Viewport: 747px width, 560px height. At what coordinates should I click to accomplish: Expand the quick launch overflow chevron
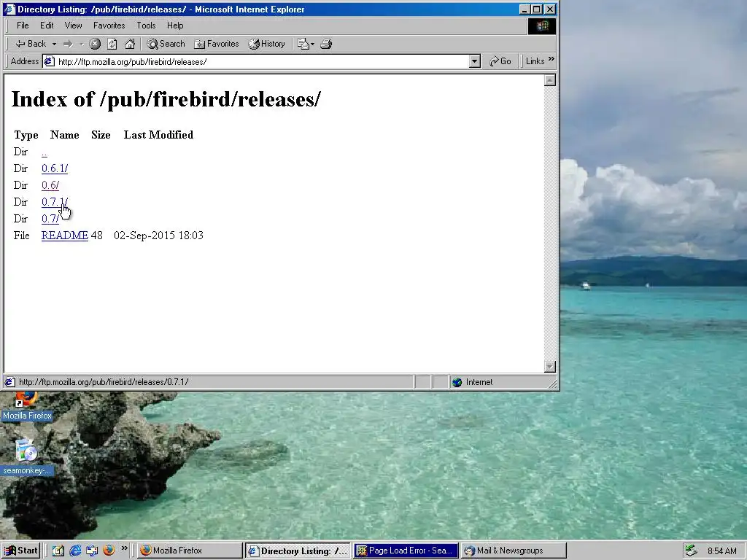click(x=124, y=548)
